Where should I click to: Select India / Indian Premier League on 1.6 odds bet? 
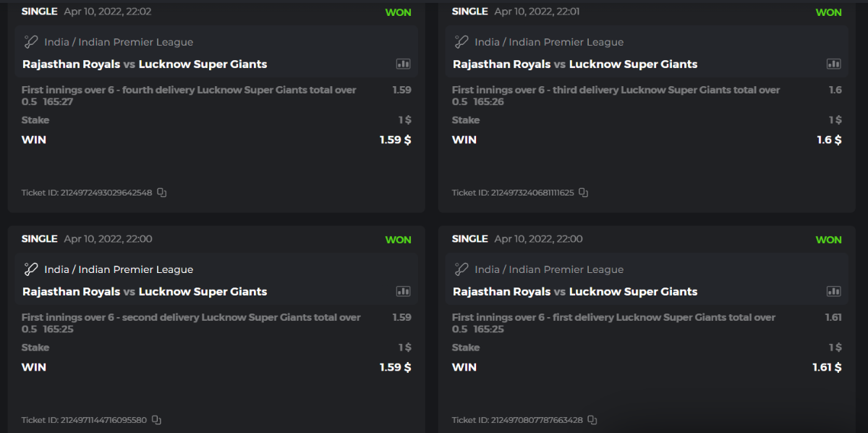point(549,42)
